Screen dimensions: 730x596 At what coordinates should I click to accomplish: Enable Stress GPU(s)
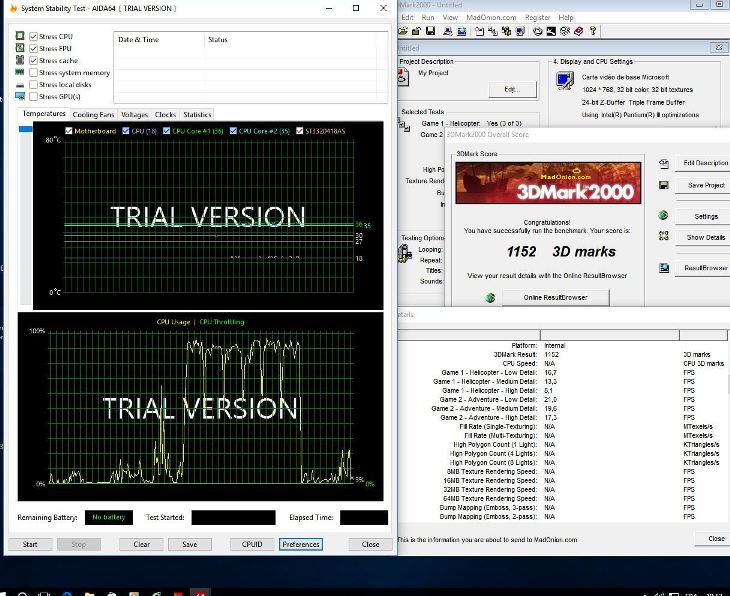tap(34, 97)
